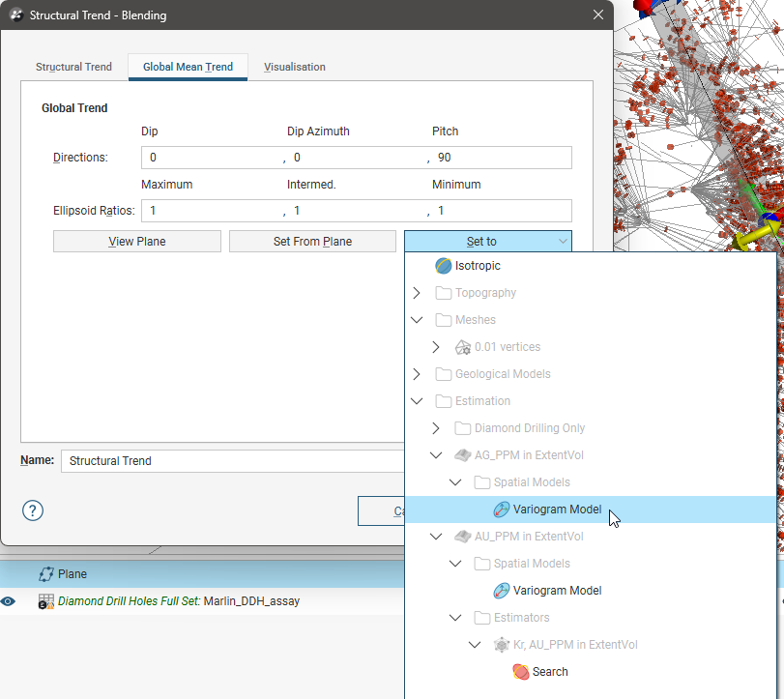Open the Visualisation tab

pyautogui.click(x=294, y=67)
